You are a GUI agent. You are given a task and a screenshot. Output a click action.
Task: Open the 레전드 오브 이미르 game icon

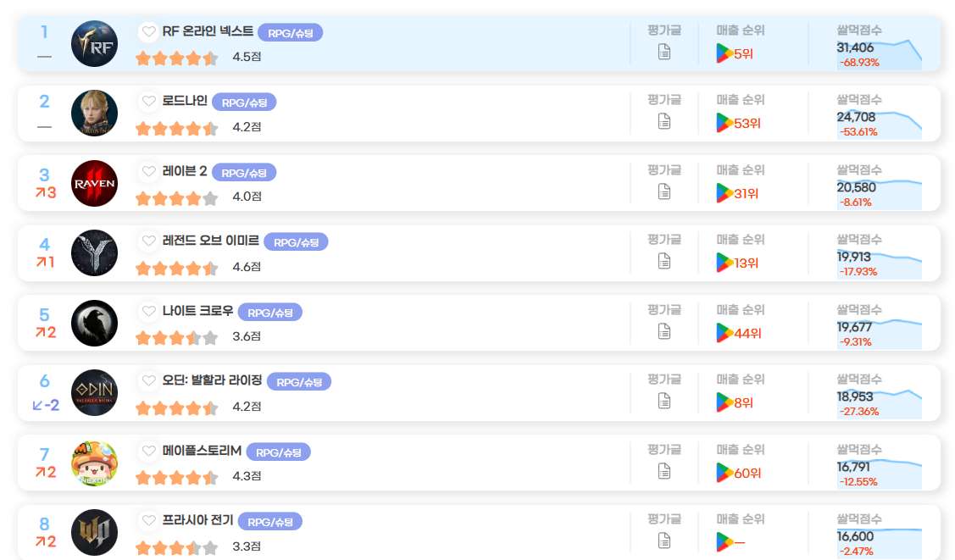pyautogui.click(x=94, y=253)
